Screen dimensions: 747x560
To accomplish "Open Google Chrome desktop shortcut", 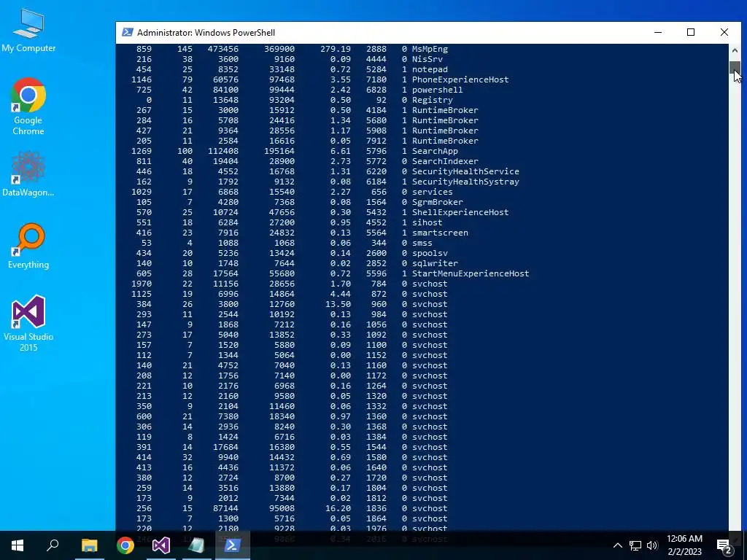I will click(x=28, y=106).
